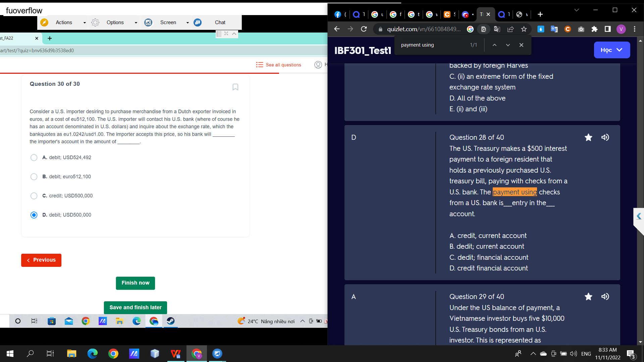Screen dimensions: 644x362
Task: Close the FA22 tab in the remote browser
Action: (37, 39)
